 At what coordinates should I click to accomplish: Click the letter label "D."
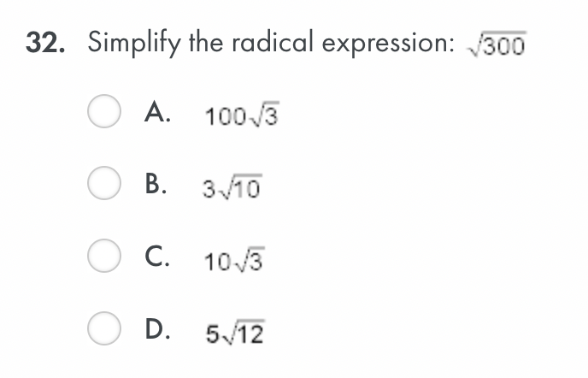[159, 329]
